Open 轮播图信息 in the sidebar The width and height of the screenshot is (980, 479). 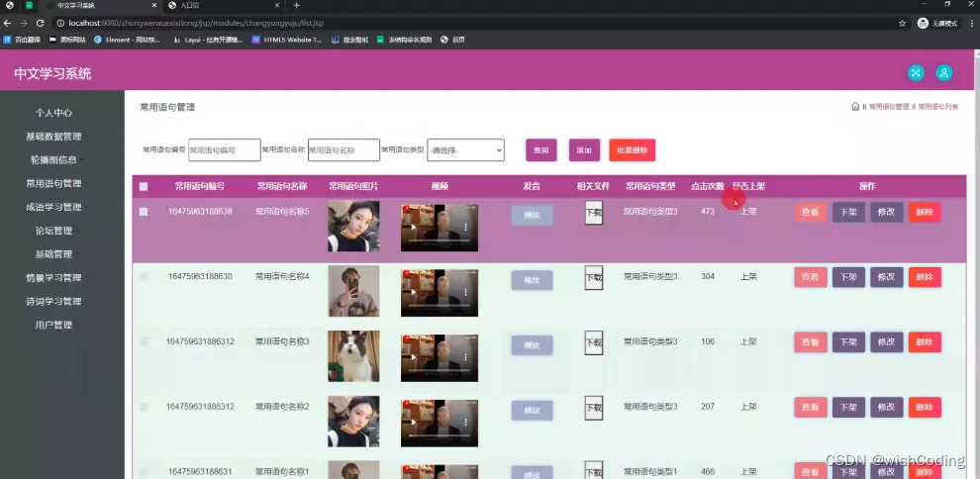[53, 160]
